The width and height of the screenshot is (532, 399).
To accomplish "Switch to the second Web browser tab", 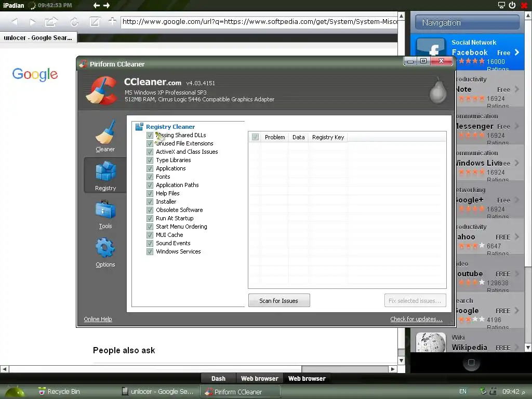I will (307, 378).
